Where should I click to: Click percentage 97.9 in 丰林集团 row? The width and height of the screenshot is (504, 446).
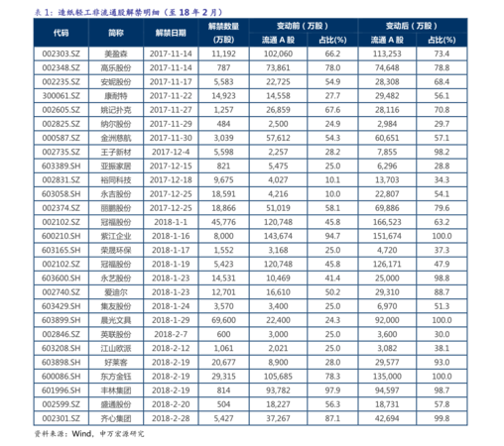tap(332, 390)
